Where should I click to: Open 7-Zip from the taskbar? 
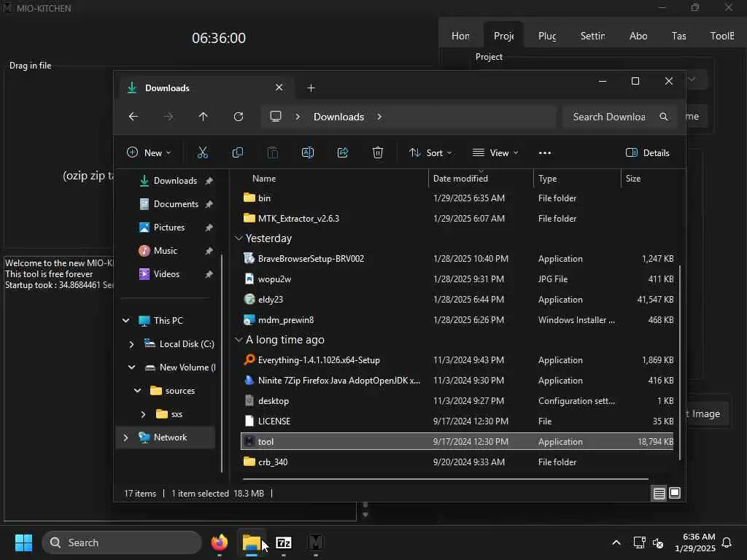pos(284,542)
